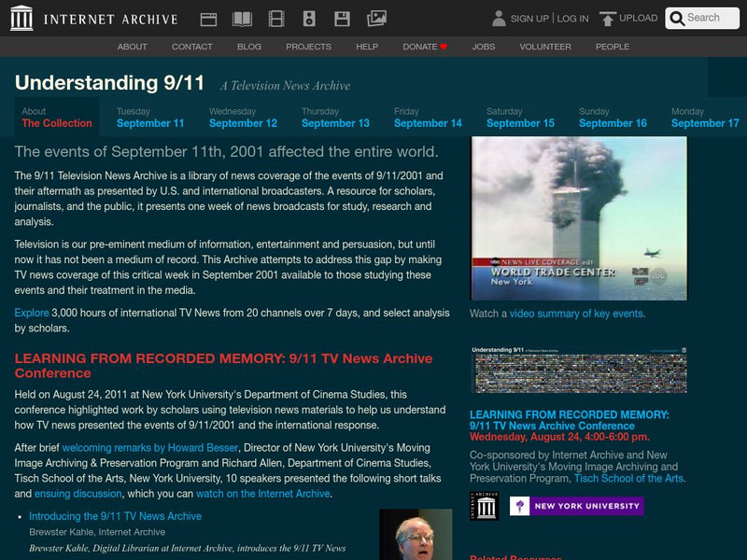Click red Learning From Recorded Memory heading

tap(223, 366)
